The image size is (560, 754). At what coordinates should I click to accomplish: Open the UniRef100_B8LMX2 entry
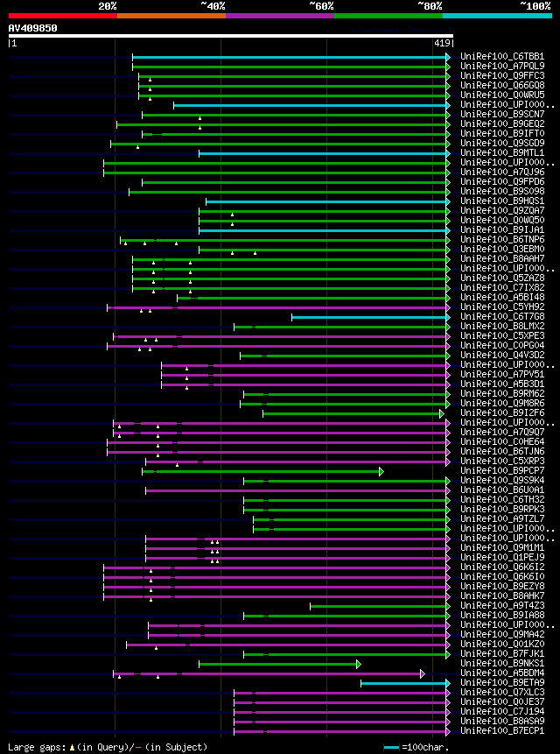(502, 327)
